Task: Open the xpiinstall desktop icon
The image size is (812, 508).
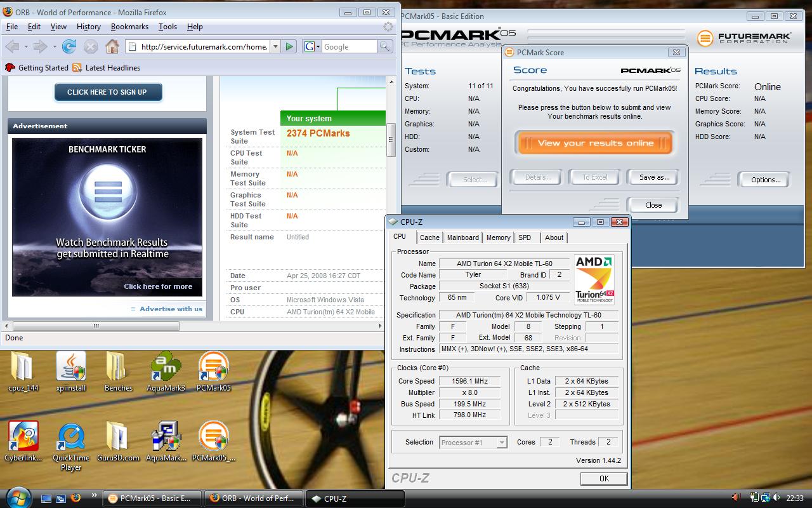Action: (70, 372)
